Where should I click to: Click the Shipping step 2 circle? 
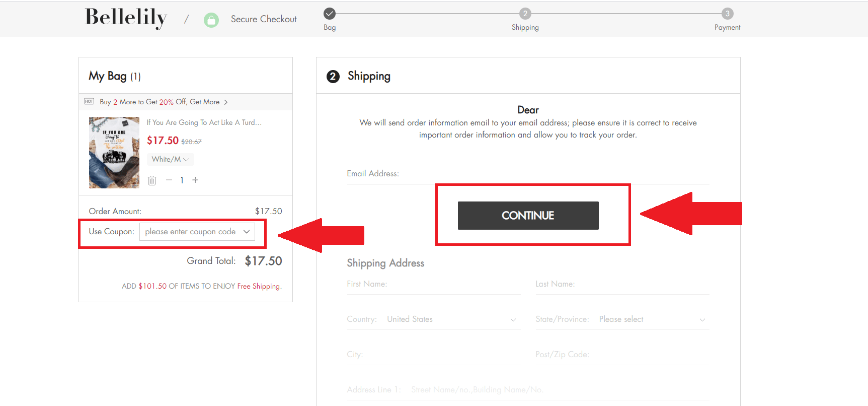(525, 14)
